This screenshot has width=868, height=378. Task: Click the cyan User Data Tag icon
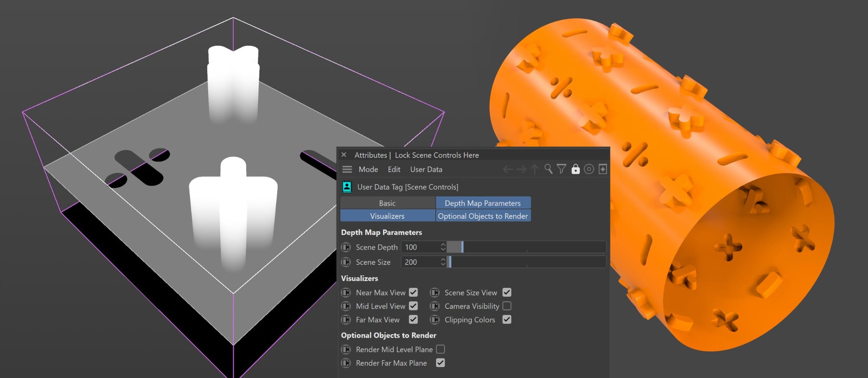coord(347,187)
